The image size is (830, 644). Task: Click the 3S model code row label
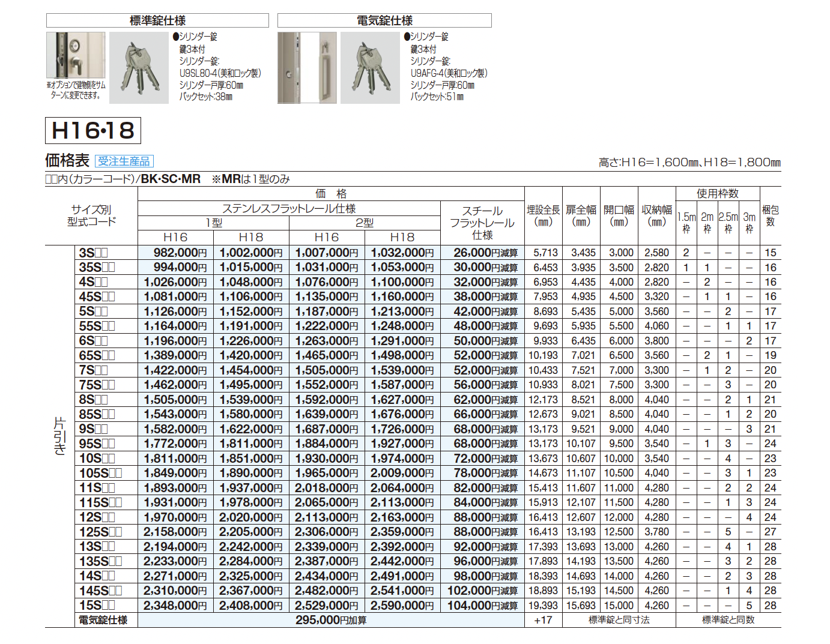93,253
